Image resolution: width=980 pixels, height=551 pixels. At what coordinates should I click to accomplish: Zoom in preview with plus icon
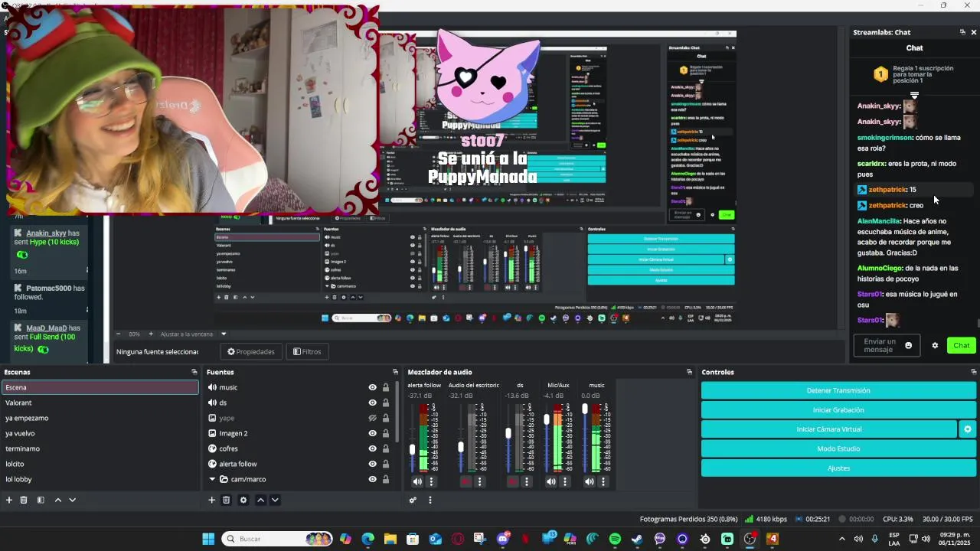(x=151, y=334)
